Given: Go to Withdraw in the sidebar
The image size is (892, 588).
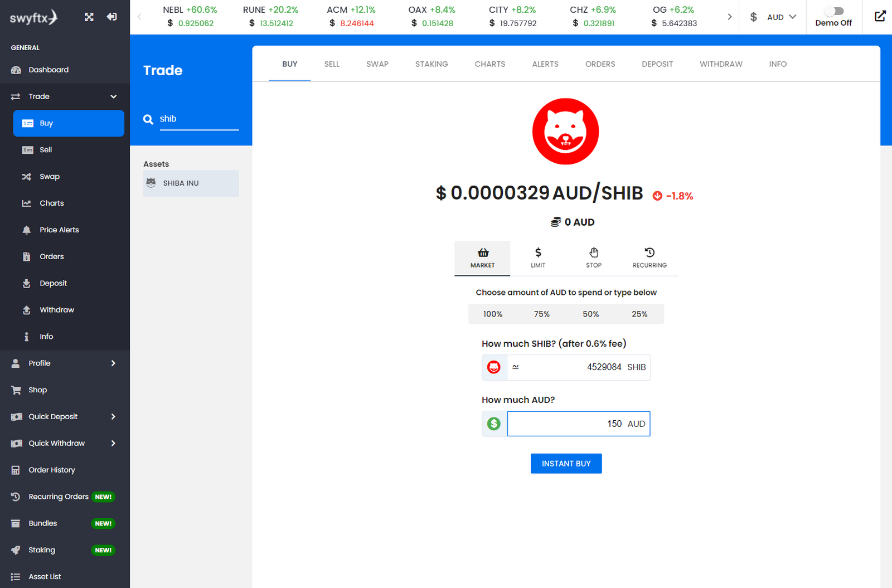Looking at the screenshot, I should coord(69,310).
